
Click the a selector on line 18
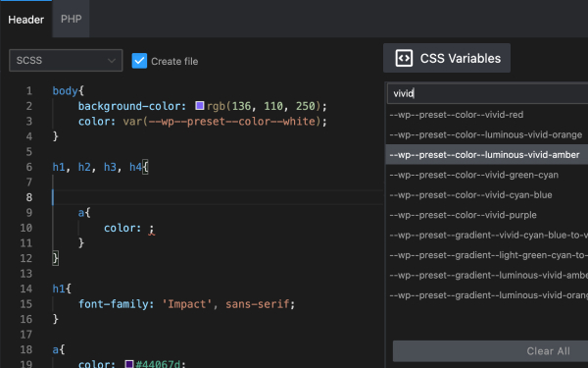click(55, 349)
